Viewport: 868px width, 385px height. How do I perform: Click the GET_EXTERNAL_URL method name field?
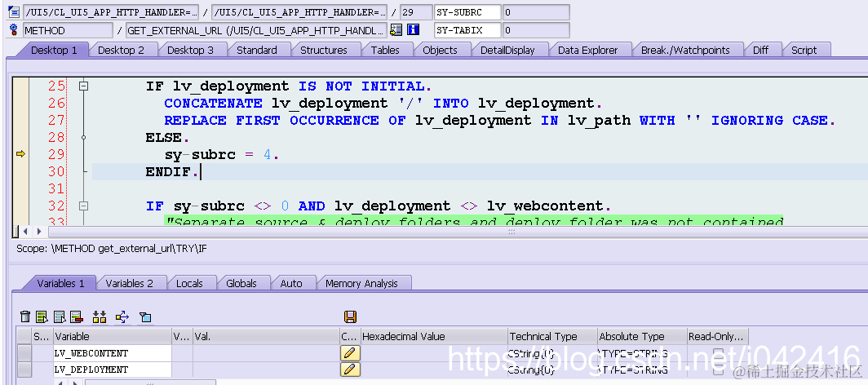pos(257,30)
